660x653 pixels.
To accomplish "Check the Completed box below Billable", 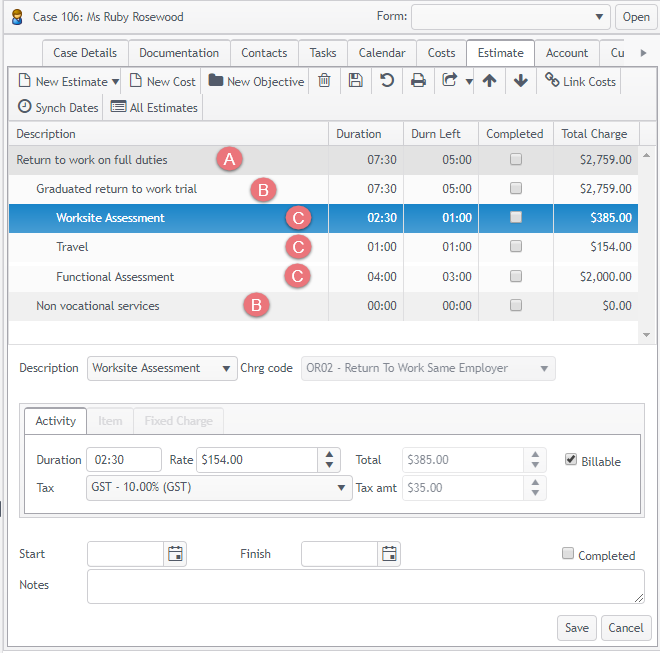I will (x=568, y=554).
